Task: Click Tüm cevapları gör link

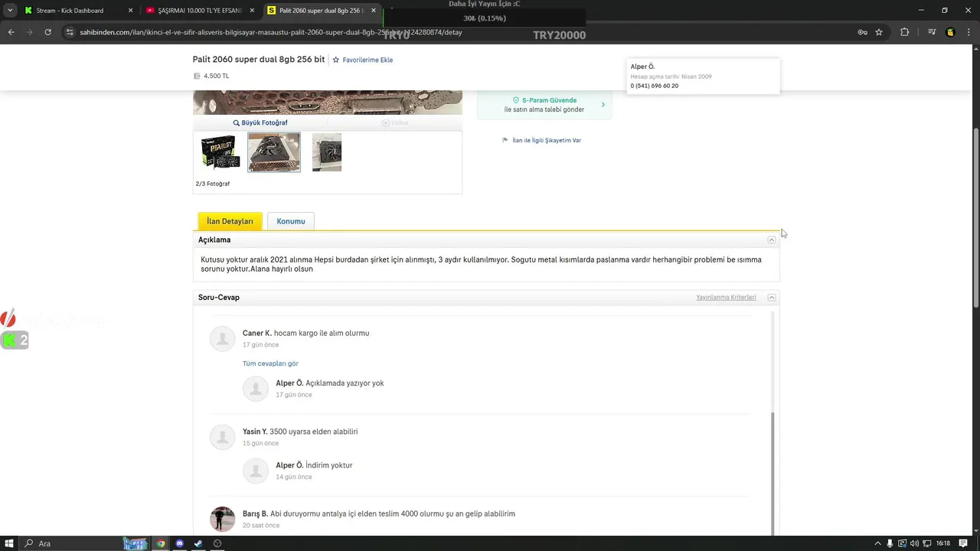Action: (270, 364)
